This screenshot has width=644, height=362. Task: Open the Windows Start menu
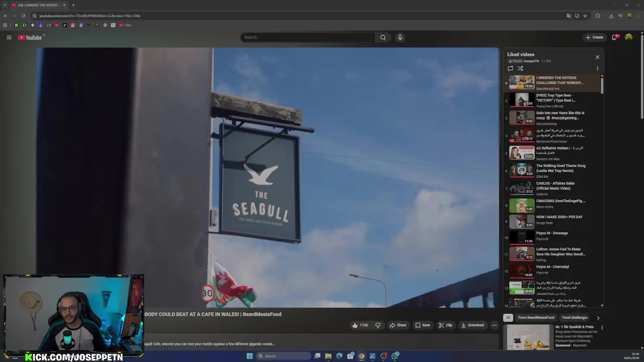coord(250,356)
